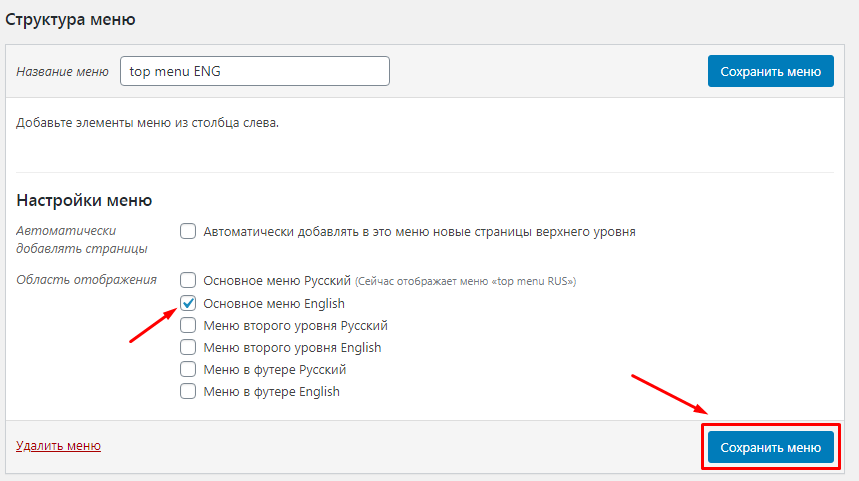Uncheck the "Основное меню English" checkbox

tap(187, 303)
